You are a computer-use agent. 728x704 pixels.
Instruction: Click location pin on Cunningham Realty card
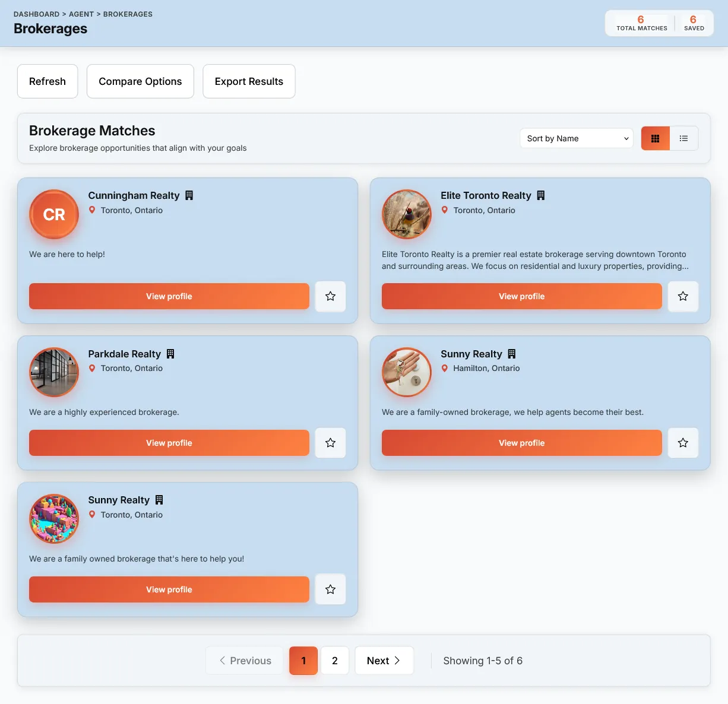click(x=92, y=210)
